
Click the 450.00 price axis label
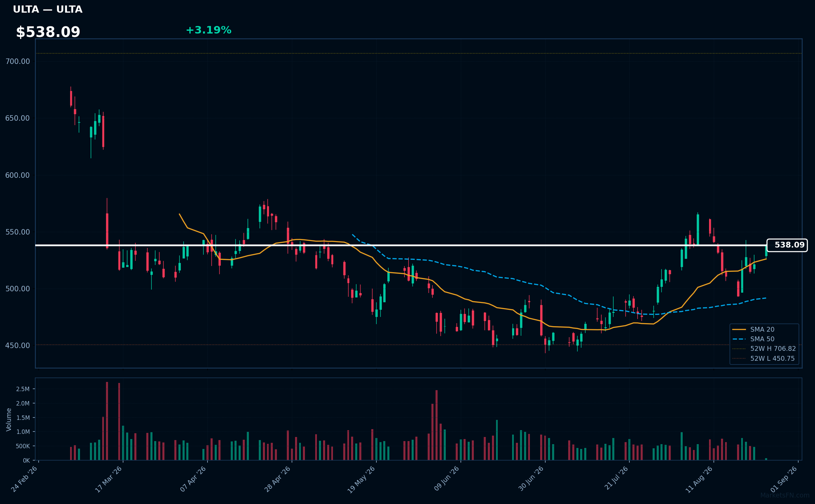tap(17, 346)
